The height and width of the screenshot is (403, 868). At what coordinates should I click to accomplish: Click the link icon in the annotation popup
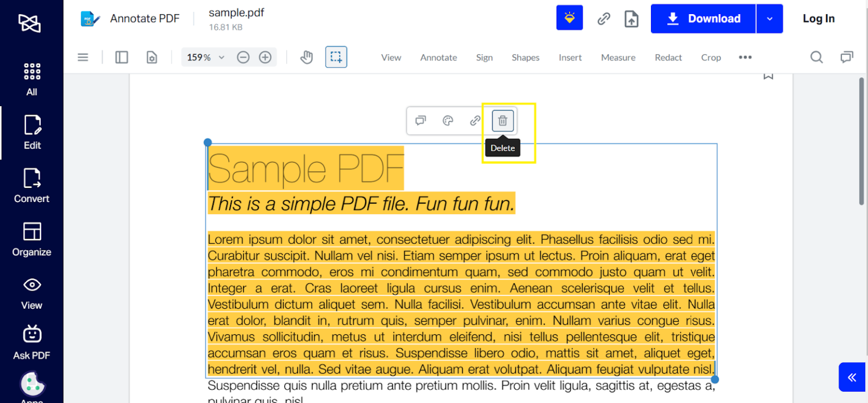click(475, 120)
